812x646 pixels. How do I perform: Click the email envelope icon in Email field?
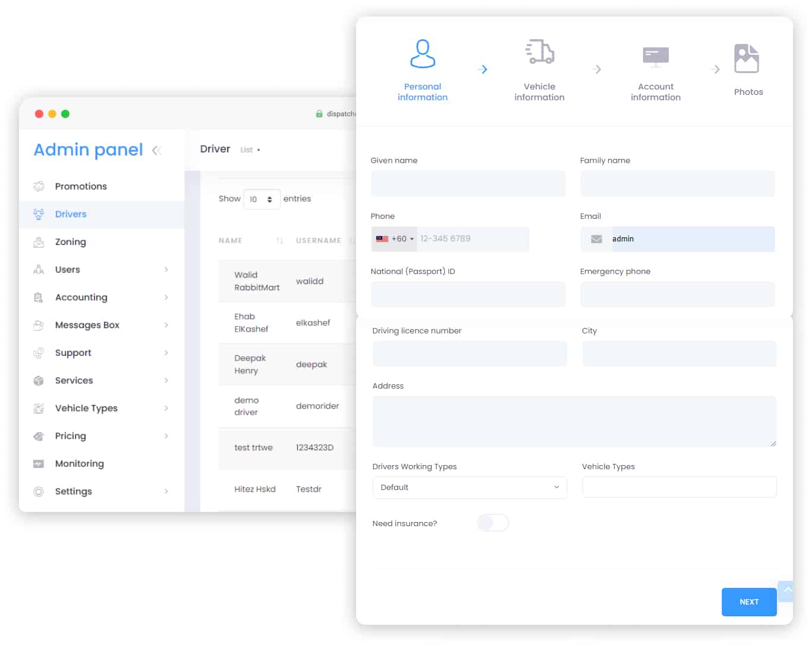pyautogui.click(x=595, y=239)
